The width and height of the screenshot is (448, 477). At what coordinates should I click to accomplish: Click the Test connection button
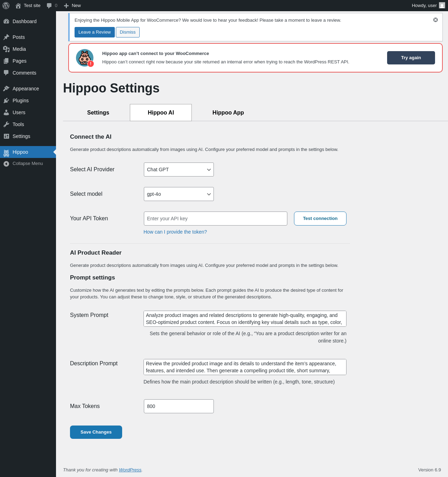tap(320, 219)
